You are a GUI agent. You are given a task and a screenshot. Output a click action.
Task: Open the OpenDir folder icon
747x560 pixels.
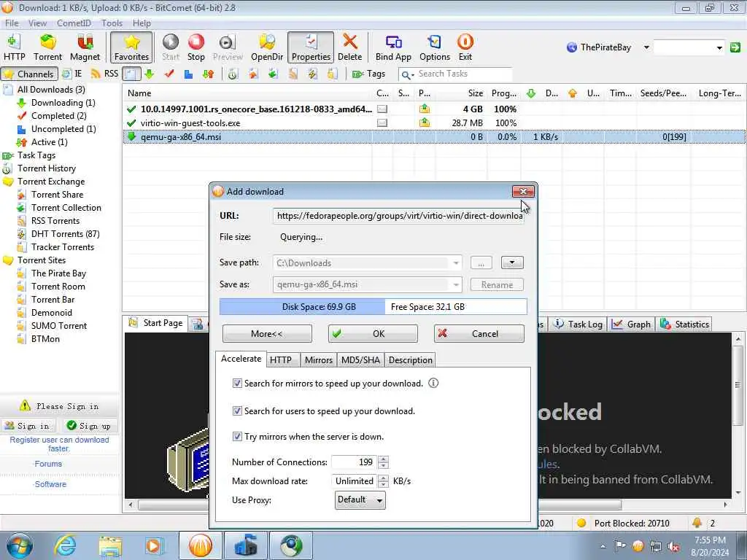pyautogui.click(x=267, y=47)
